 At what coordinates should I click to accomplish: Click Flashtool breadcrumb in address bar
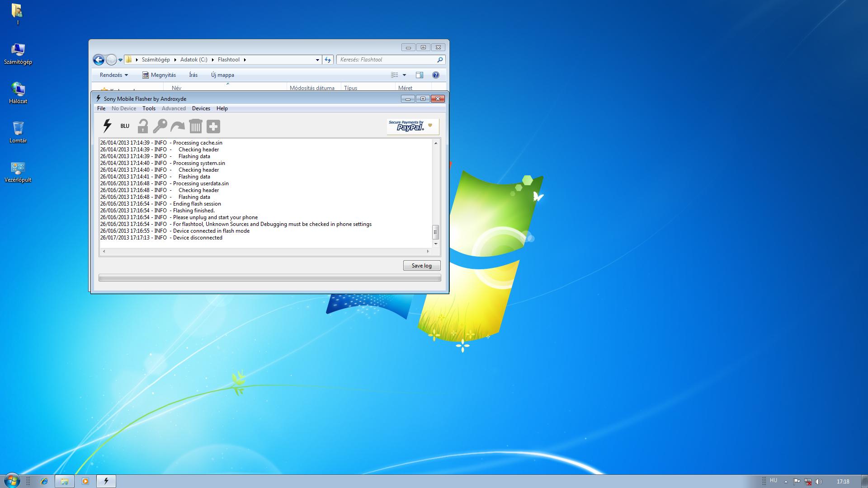[x=228, y=60]
